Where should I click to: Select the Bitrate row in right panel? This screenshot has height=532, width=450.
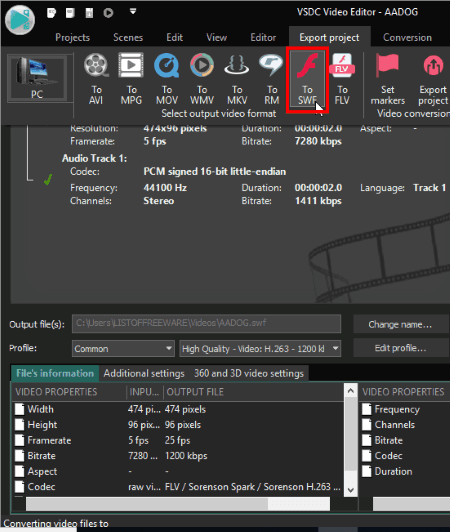[x=405, y=440]
